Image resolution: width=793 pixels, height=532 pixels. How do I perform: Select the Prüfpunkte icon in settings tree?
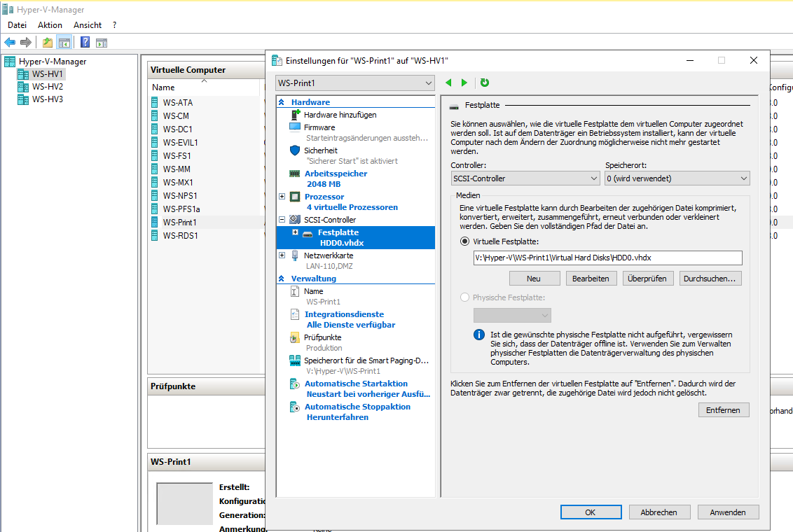point(295,337)
